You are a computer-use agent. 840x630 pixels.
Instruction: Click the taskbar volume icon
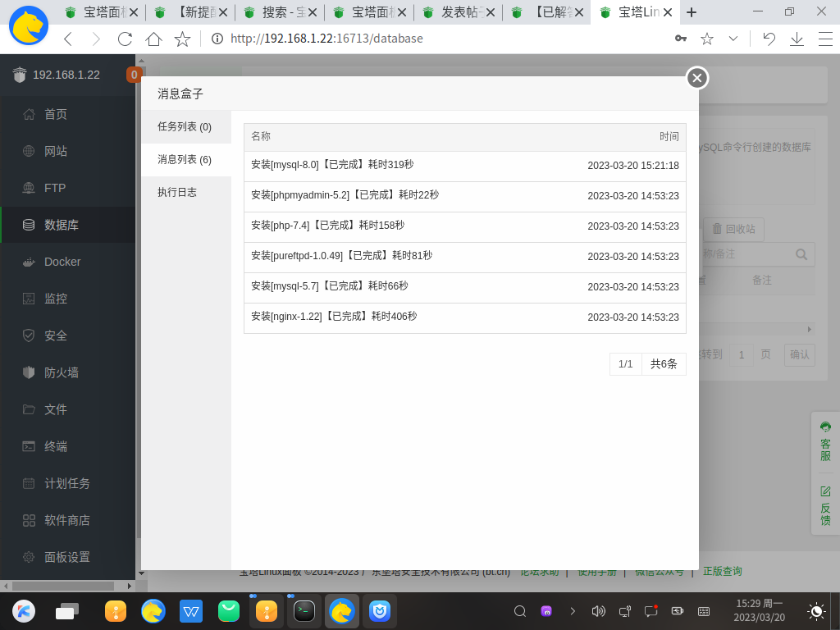598,610
